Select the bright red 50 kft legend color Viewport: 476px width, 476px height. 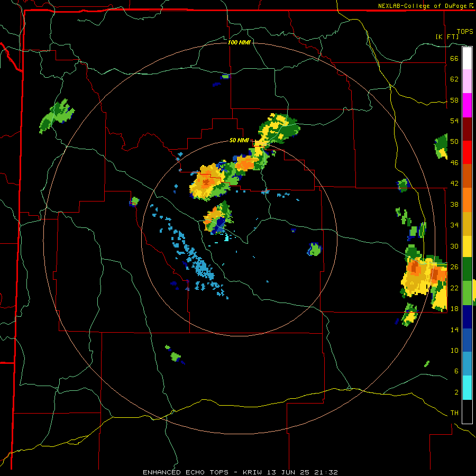tap(467, 152)
